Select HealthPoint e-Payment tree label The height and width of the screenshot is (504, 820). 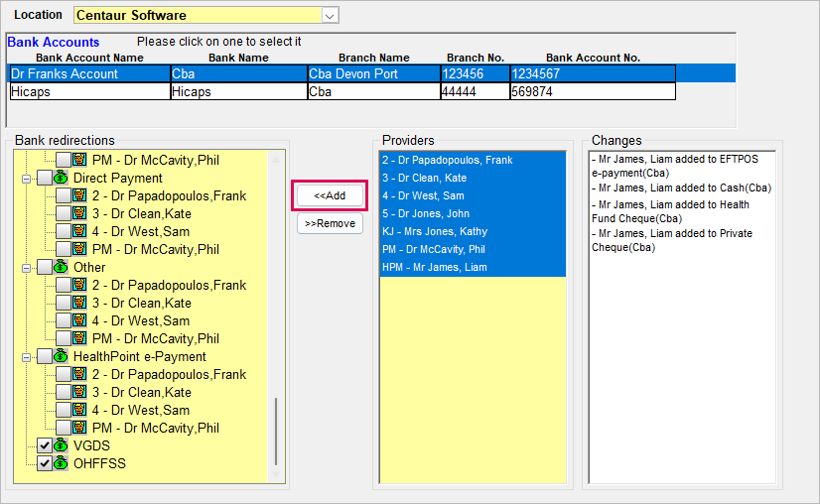pos(140,356)
